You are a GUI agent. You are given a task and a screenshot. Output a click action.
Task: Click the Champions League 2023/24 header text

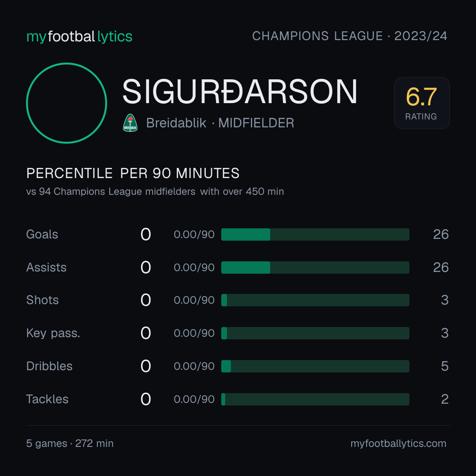point(350,36)
